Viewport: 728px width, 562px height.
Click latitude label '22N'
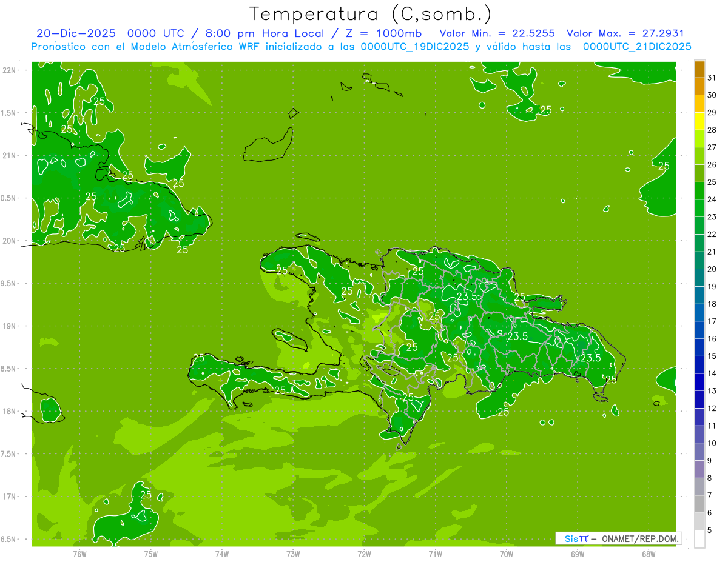tap(9, 70)
